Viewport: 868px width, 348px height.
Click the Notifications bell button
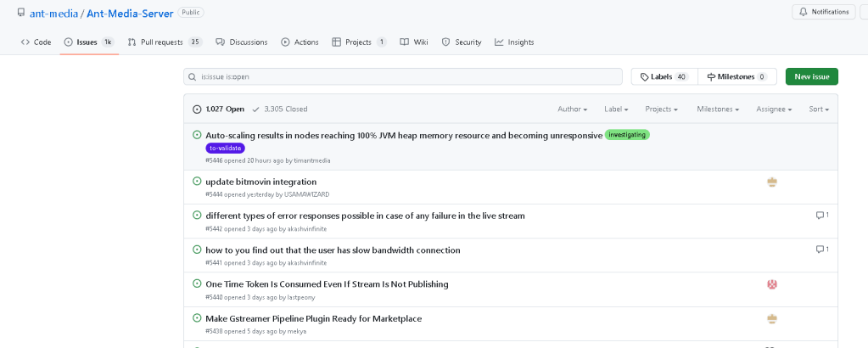click(824, 12)
